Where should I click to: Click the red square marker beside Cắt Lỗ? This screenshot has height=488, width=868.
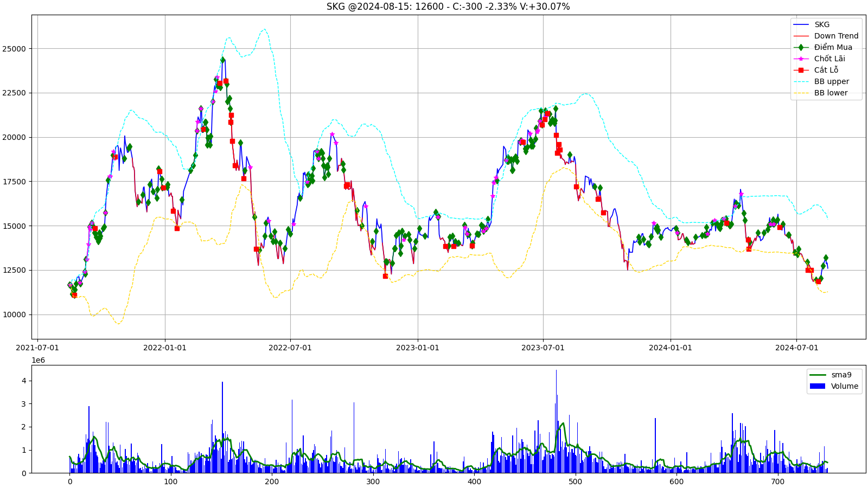pyautogui.click(x=801, y=70)
